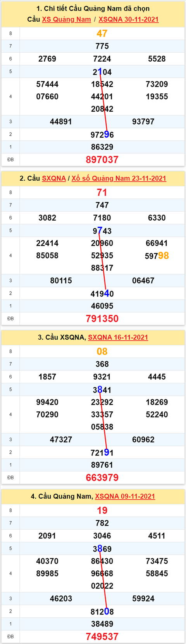
Task: Click the number 3082
Action: (x=47, y=218)
